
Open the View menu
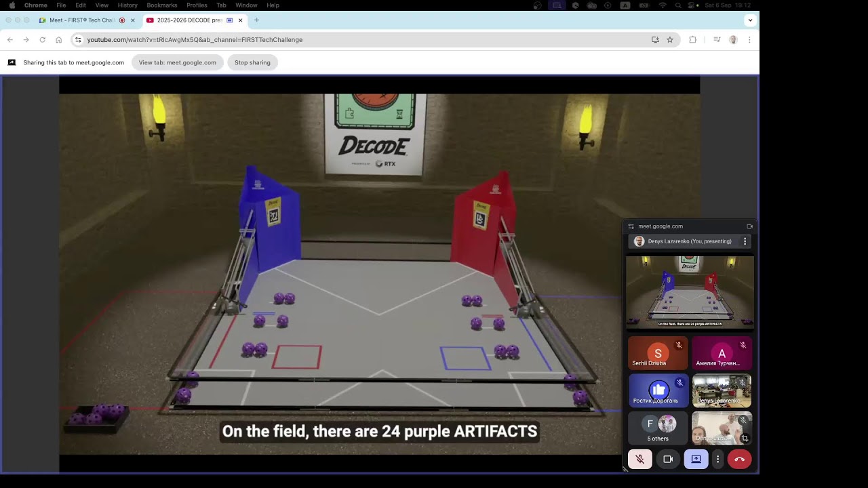coord(102,5)
